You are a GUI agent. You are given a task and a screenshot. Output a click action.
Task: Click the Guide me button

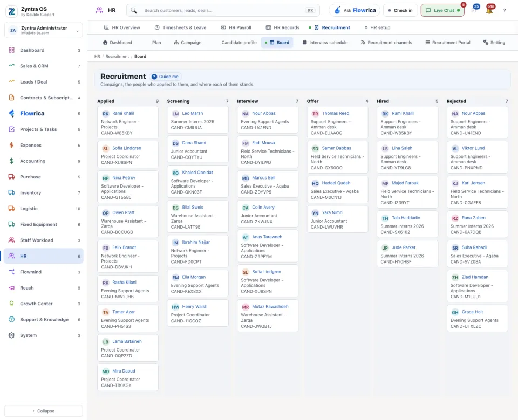[165, 77]
